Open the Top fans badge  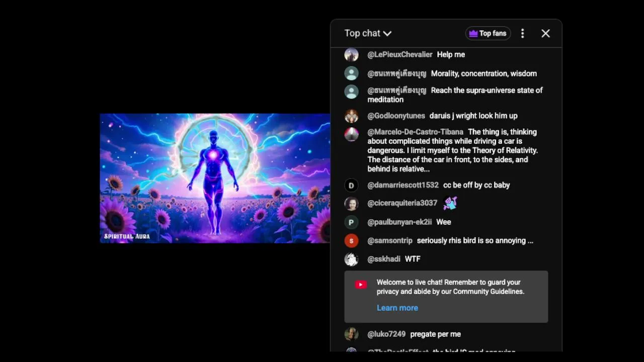click(x=488, y=33)
